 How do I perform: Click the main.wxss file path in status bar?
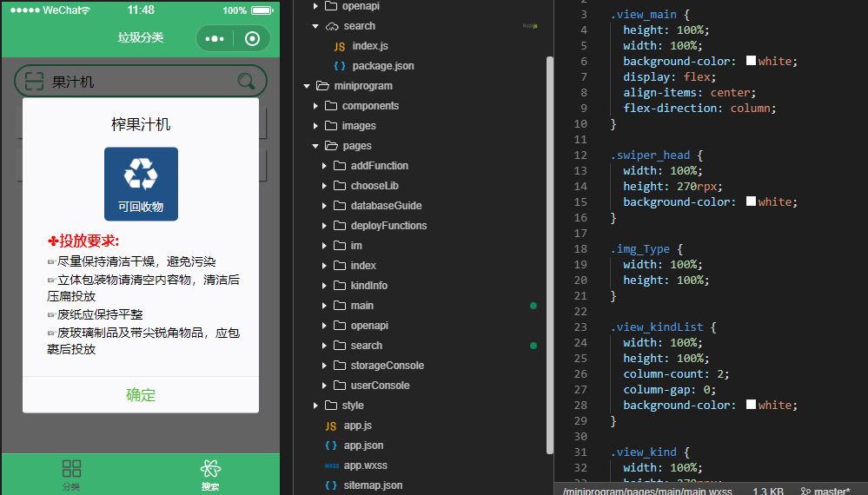pyautogui.click(x=647, y=491)
